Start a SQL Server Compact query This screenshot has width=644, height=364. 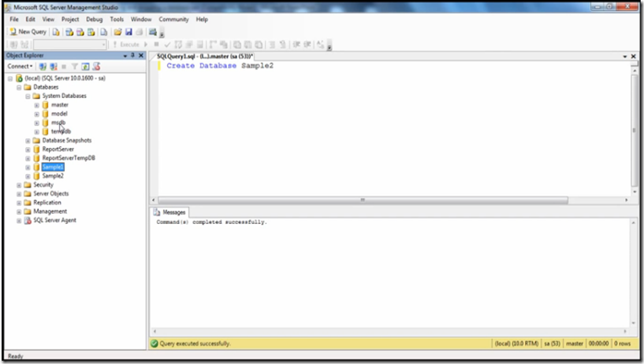click(104, 32)
